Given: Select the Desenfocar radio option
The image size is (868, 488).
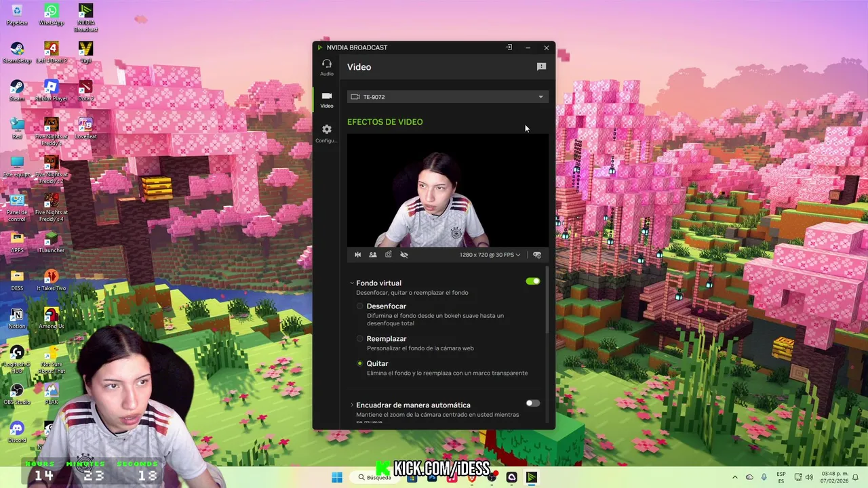Looking at the screenshot, I should [x=360, y=306].
